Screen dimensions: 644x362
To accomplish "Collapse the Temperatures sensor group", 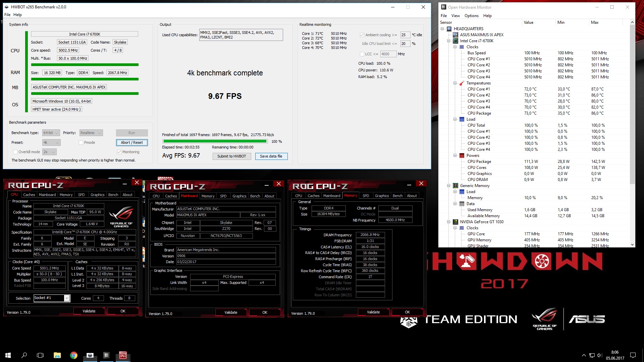I will point(455,83).
